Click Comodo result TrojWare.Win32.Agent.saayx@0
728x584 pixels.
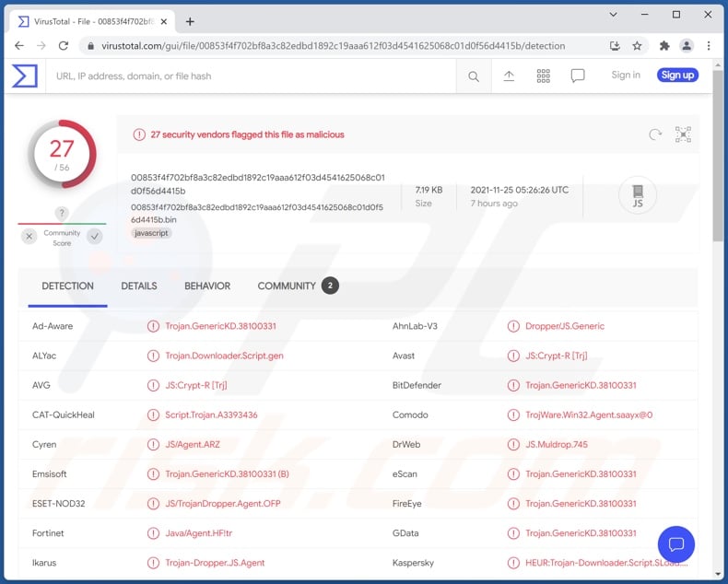click(589, 415)
